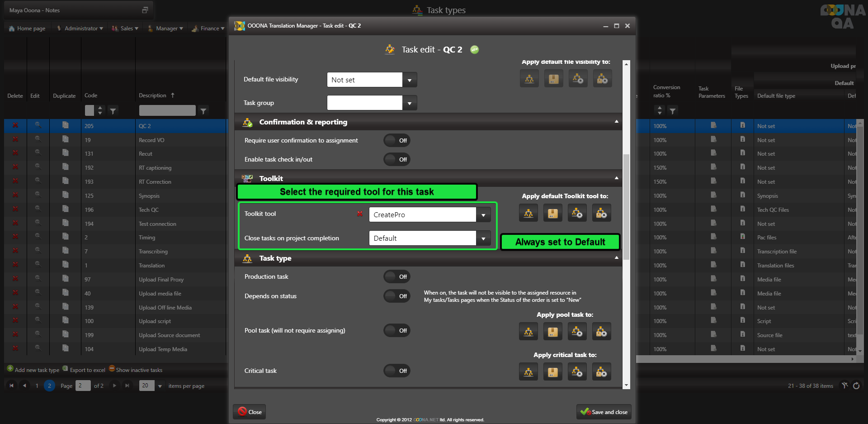Image resolution: width=868 pixels, height=424 pixels.
Task: Open the Toolkit tool CreatePro dropdown
Action: pos(483,215)
